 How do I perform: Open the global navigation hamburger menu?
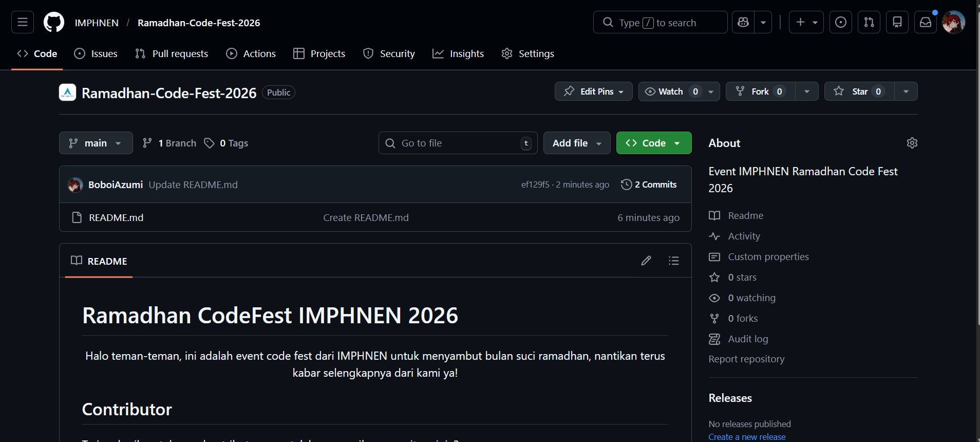tap(23, 22)
